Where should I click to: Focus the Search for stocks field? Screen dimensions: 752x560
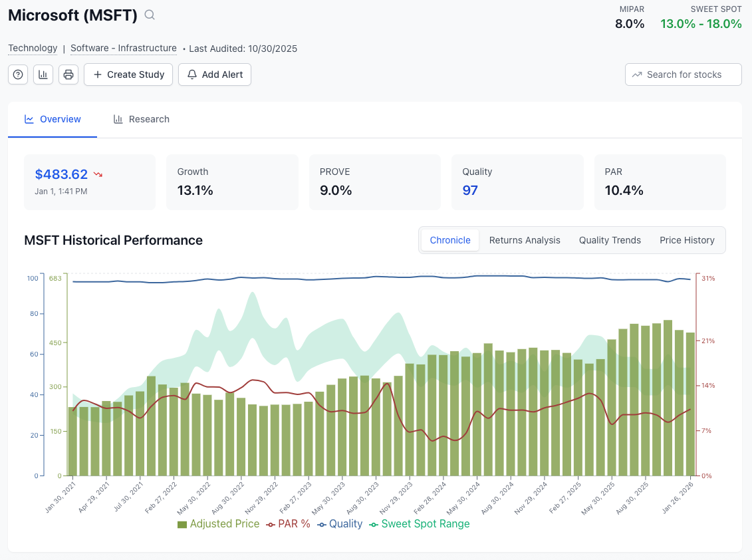click(683, 74)
